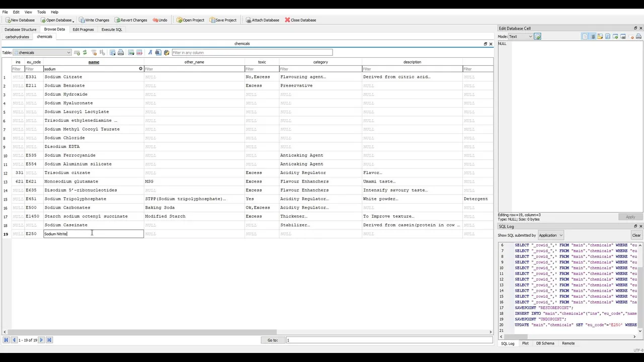
Task: Click the Open Database toolbar icon
Action: pos(43,20)
